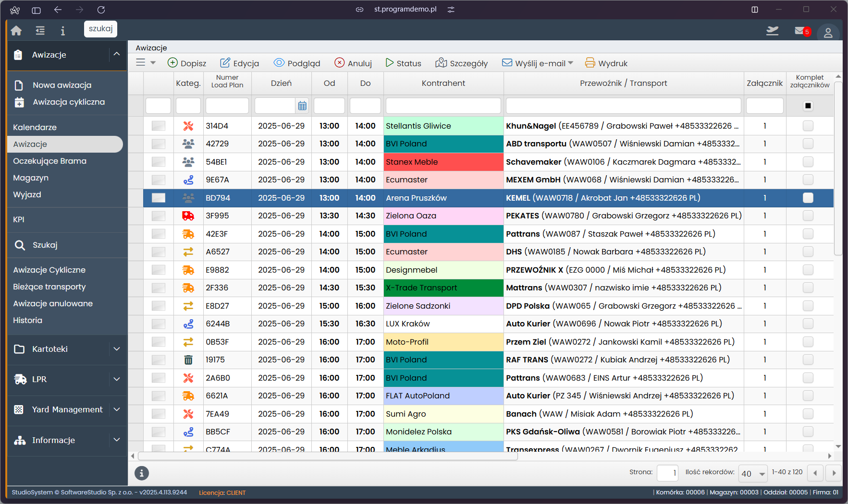The height and width of the screenshot is (504, 848).
Task: Go to next page of records
Action: (834, 473)
